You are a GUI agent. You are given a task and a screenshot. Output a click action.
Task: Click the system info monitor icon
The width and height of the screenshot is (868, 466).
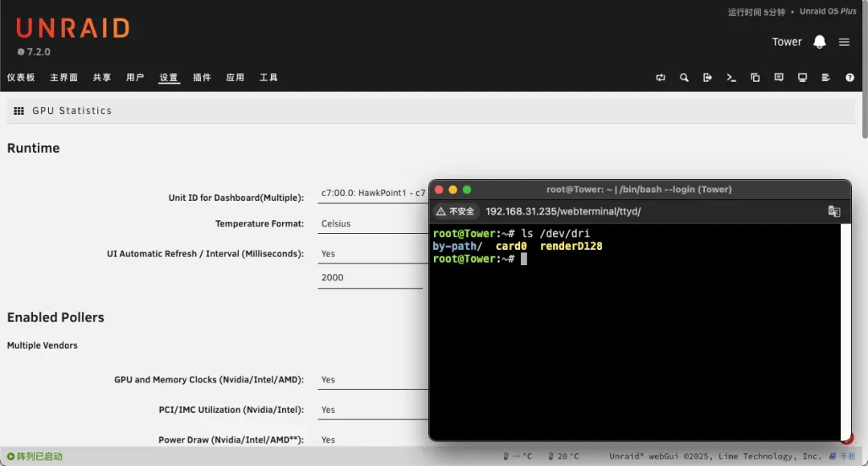point(802,78)
